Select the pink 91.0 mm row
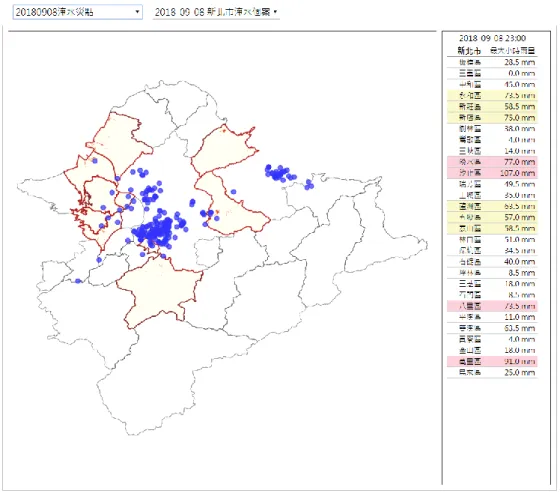The width and height of the screenshot is (560, 496). 492,361
